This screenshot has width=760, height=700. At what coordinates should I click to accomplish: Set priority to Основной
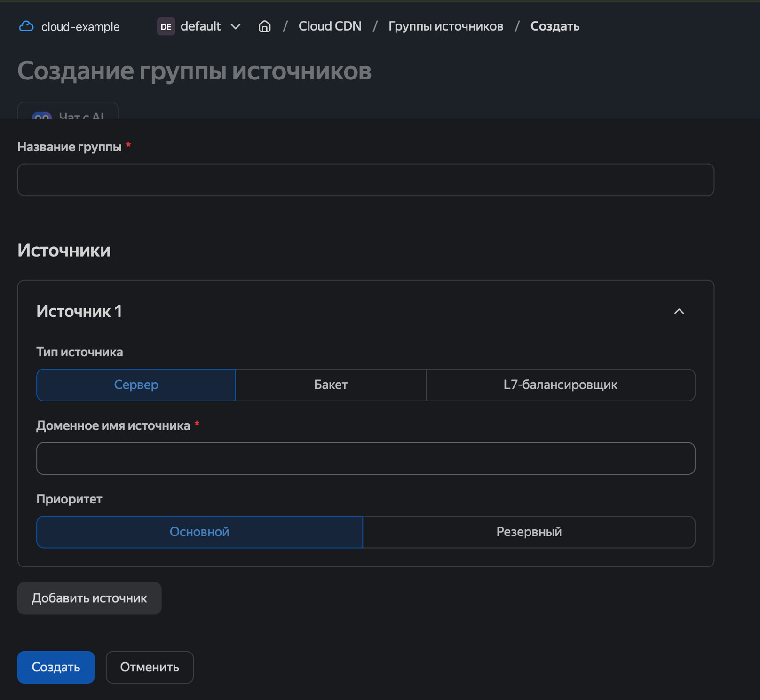[199, 532]
